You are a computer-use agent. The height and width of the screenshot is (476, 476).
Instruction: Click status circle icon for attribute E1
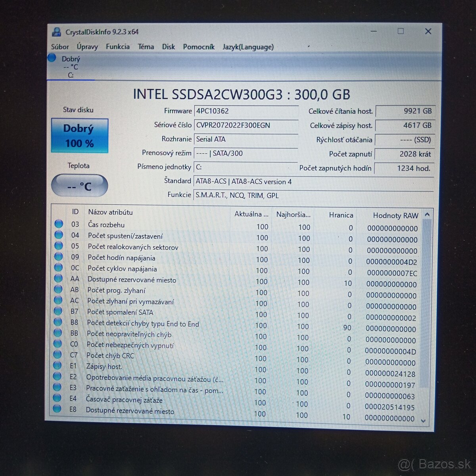click(x=58, y=365)
